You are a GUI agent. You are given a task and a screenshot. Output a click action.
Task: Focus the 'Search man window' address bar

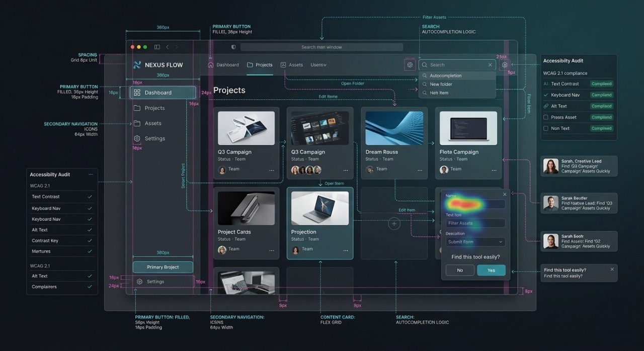point(321,47)
